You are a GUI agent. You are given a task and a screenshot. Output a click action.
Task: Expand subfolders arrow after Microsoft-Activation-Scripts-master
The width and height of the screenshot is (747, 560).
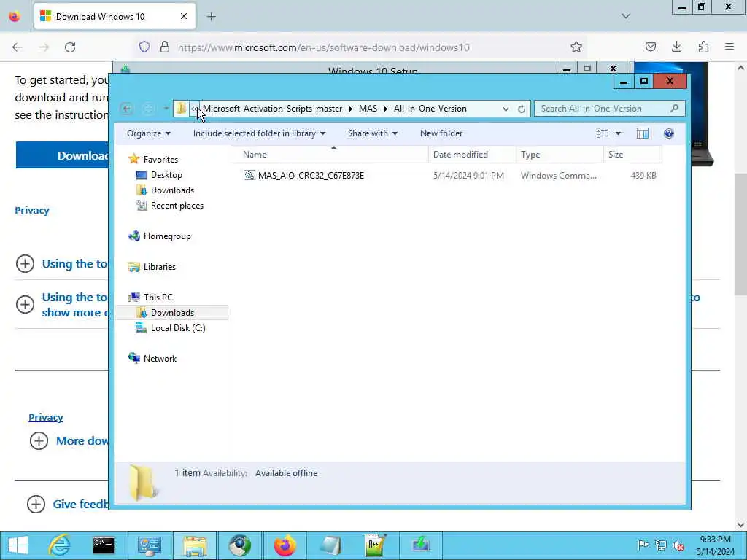(x=351, y=109)
